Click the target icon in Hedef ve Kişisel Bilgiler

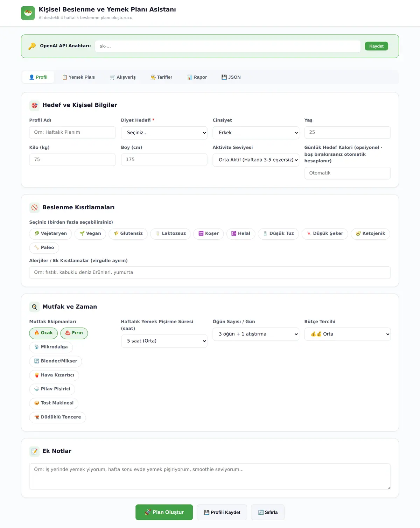click(x=34, y=105)
